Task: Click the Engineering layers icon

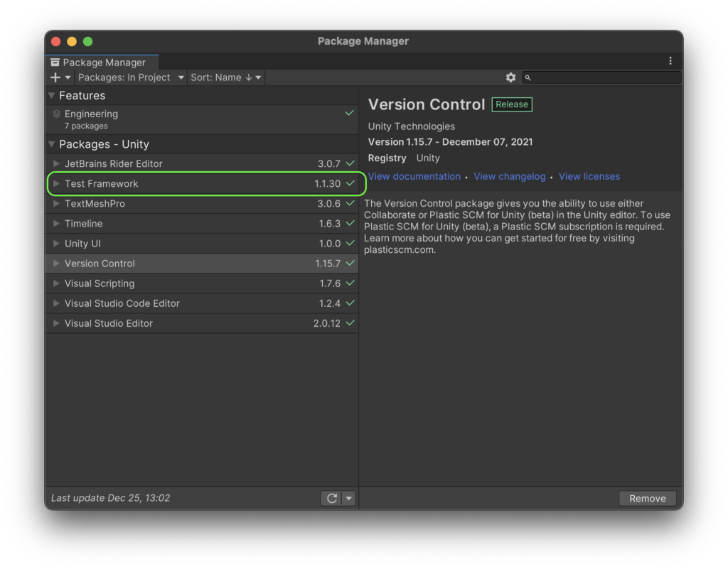Action: pyautogui.click(x=57, y=114)
